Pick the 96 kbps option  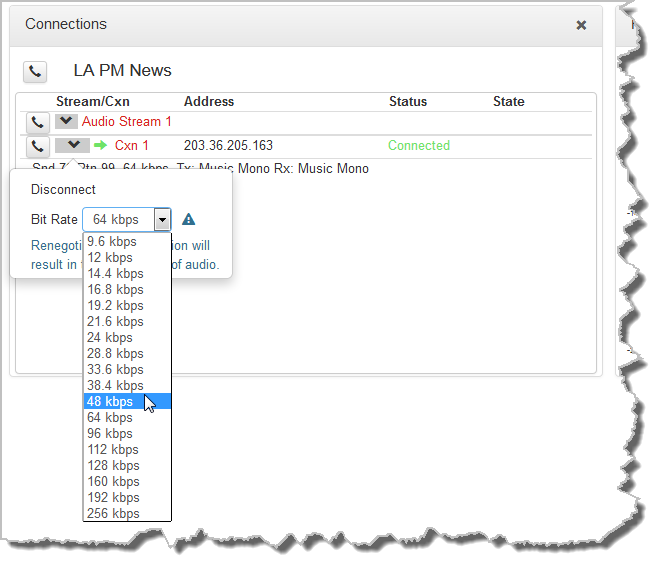click(x=127, y=433)
